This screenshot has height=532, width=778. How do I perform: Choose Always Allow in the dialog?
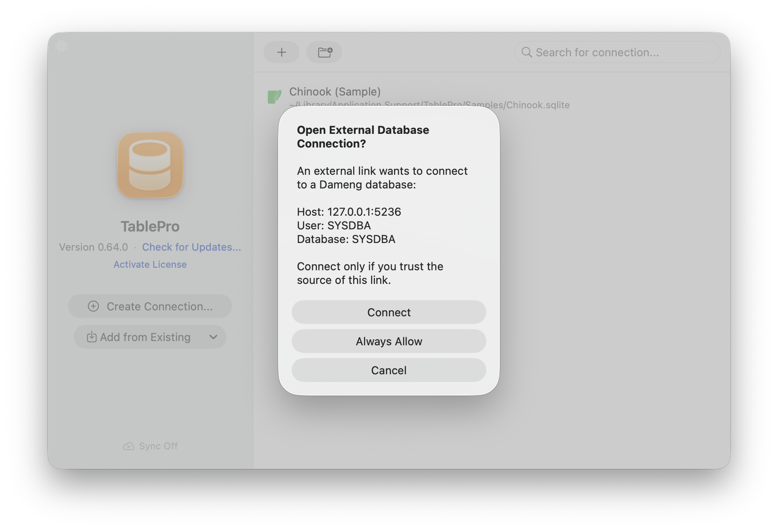point(389,341)
